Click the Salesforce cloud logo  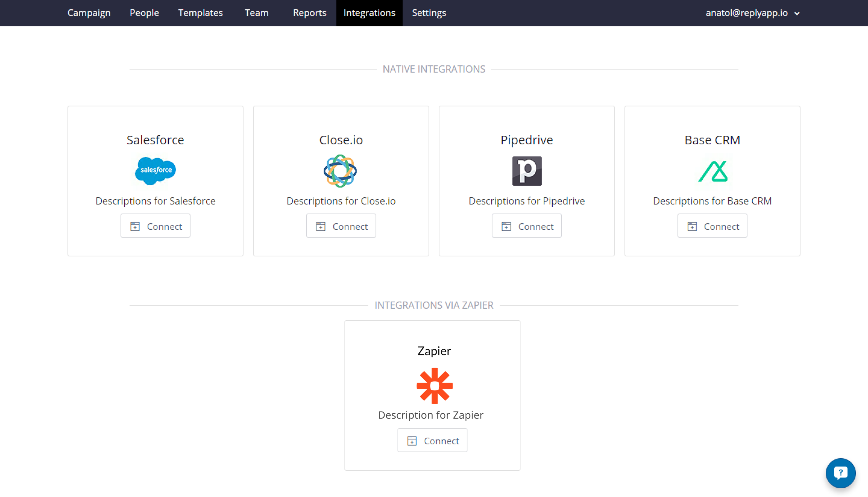(x=155, y=171)
